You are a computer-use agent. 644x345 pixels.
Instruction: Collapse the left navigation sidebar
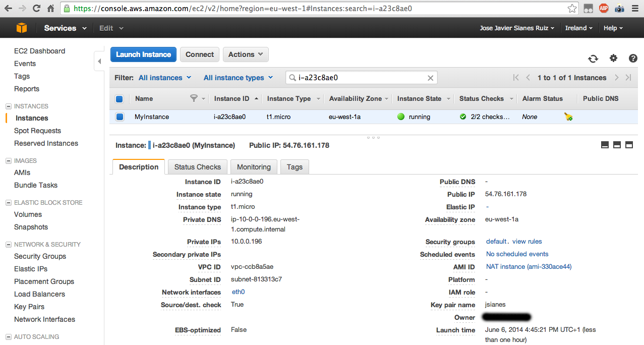[99, 61]
